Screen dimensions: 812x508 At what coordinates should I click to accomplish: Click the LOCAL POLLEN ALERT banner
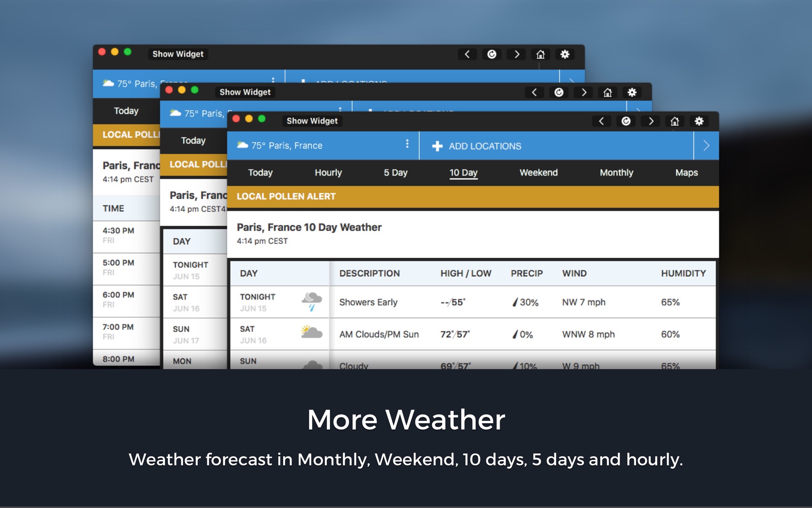coord(472,196)
